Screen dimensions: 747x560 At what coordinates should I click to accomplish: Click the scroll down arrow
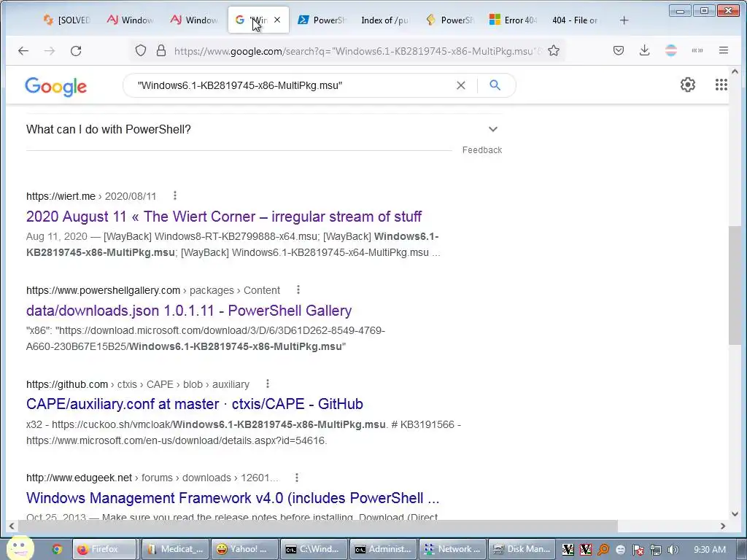click(735, 514)
